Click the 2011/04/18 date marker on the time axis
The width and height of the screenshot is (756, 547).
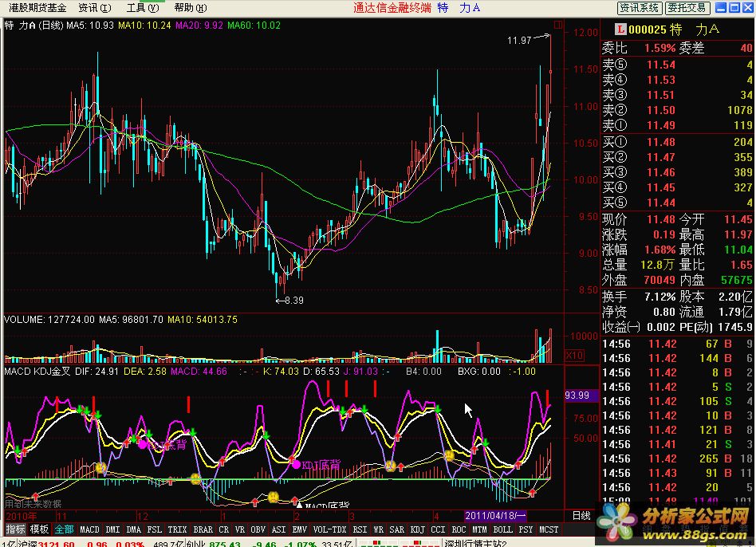click(494, 516)
